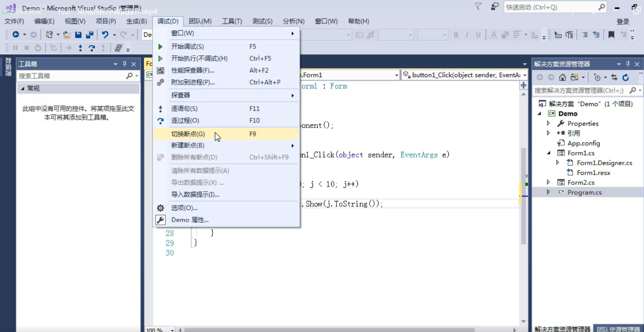
Task: Open the 测试(S) menu
Action: 262,21
